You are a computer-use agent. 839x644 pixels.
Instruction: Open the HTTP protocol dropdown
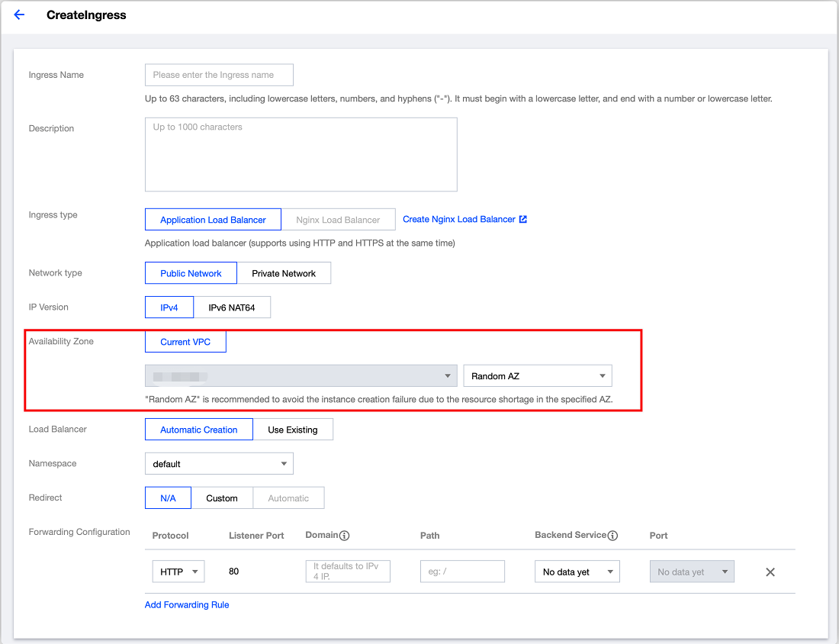pyautogui.click(x=178, y=572)
